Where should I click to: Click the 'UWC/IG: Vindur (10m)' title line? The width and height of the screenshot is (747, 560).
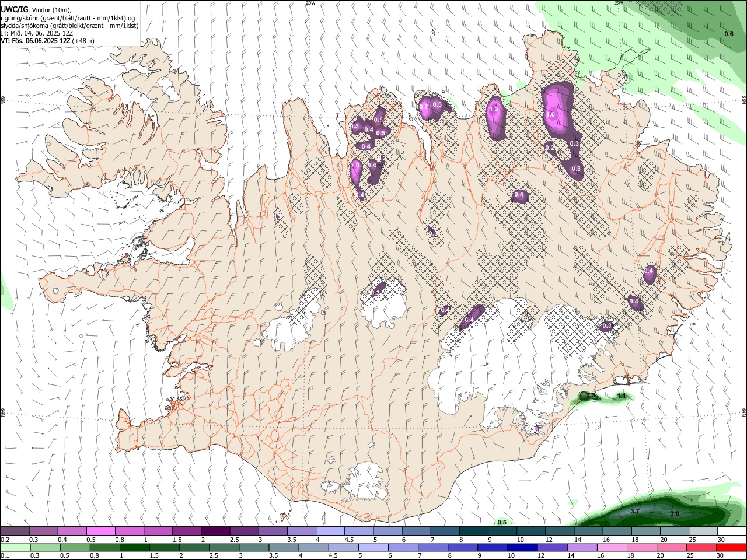(x=36, y=10)
